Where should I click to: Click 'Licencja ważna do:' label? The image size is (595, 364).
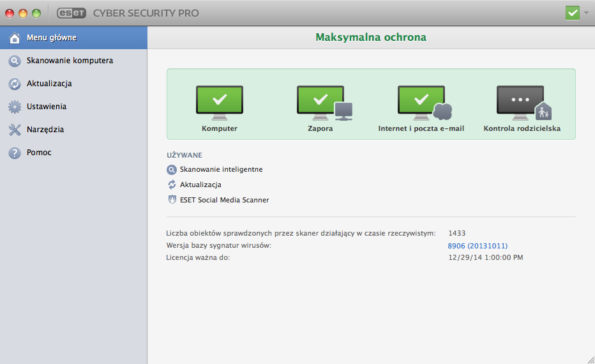[x=198, y=257]
